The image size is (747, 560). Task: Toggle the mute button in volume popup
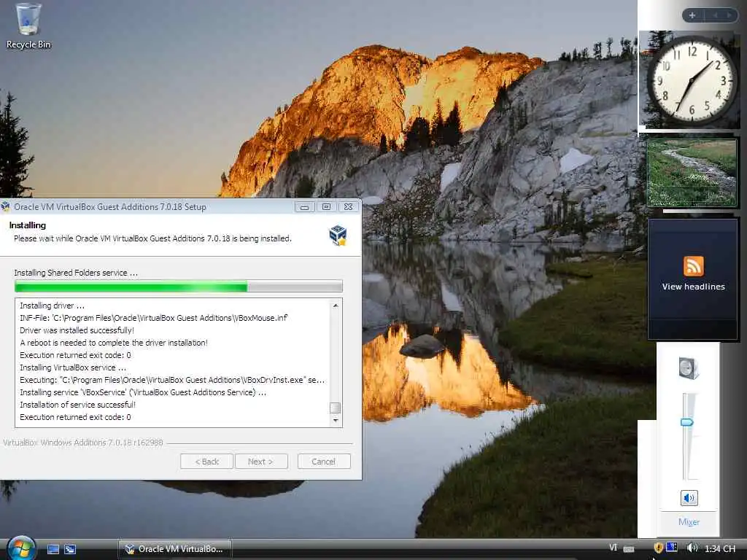pos(689,498)
